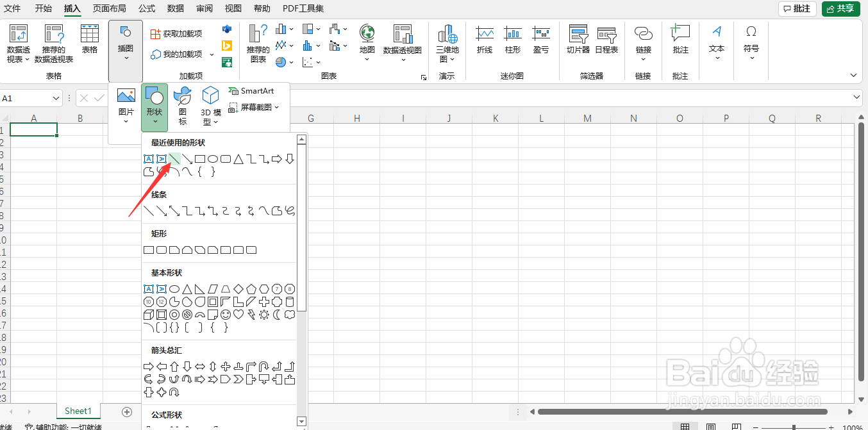Open the Text (文本) dropdown
The image size is (868, 430).
coord(717,43)
